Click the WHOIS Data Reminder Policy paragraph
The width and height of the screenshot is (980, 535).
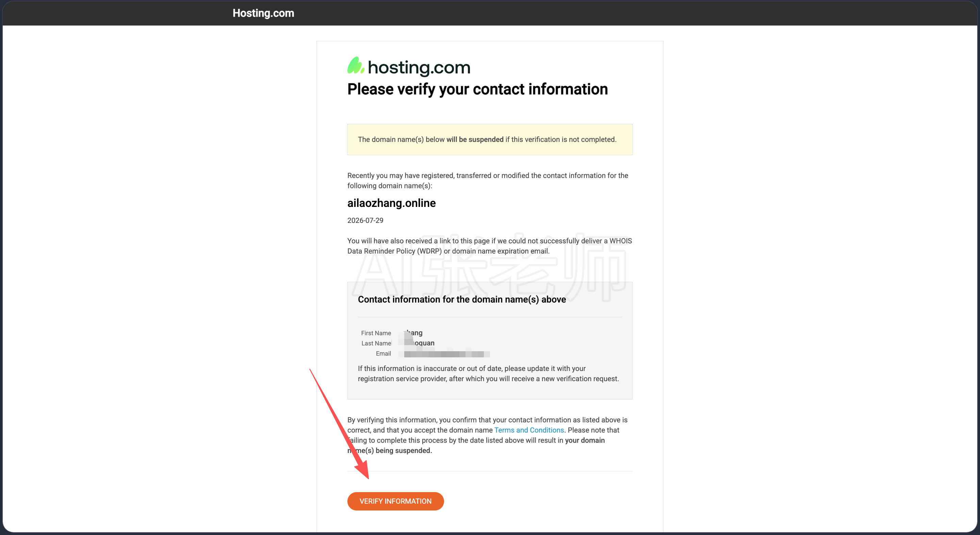pos(490,246)
